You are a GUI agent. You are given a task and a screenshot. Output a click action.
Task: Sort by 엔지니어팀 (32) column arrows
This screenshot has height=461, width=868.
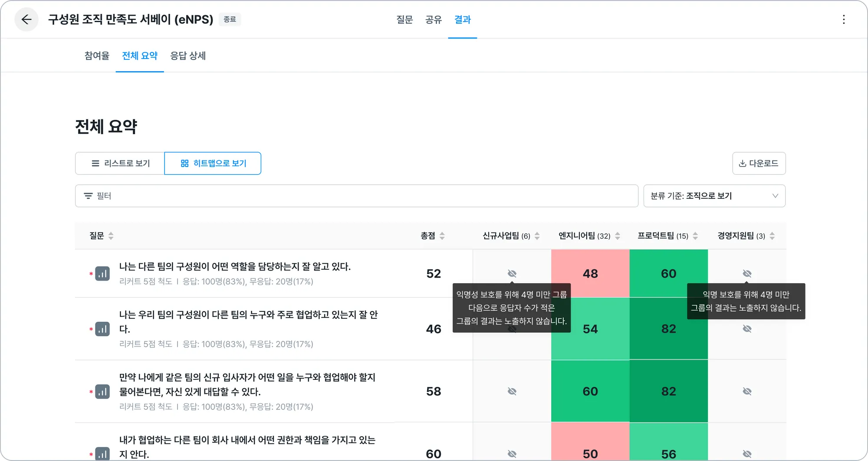pos(618,236)
